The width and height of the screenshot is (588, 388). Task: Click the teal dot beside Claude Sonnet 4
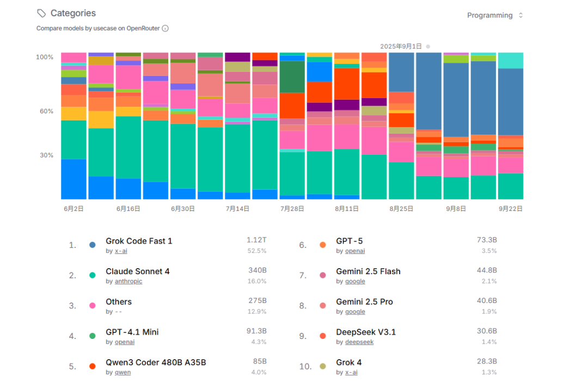(92, 275)
